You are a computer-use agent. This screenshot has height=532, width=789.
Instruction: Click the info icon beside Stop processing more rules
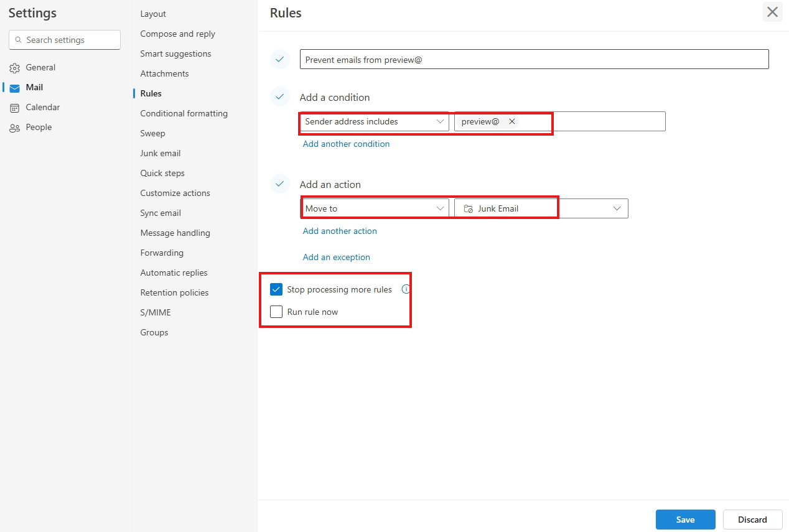405,289
